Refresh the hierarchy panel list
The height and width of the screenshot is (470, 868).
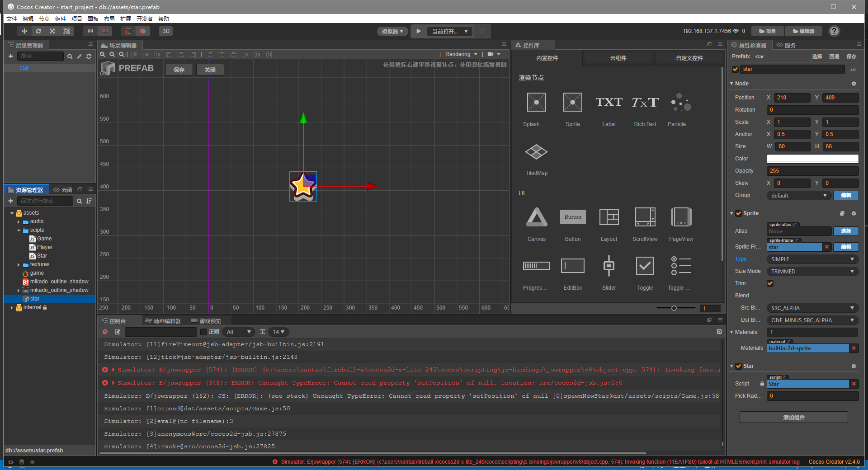89,56
